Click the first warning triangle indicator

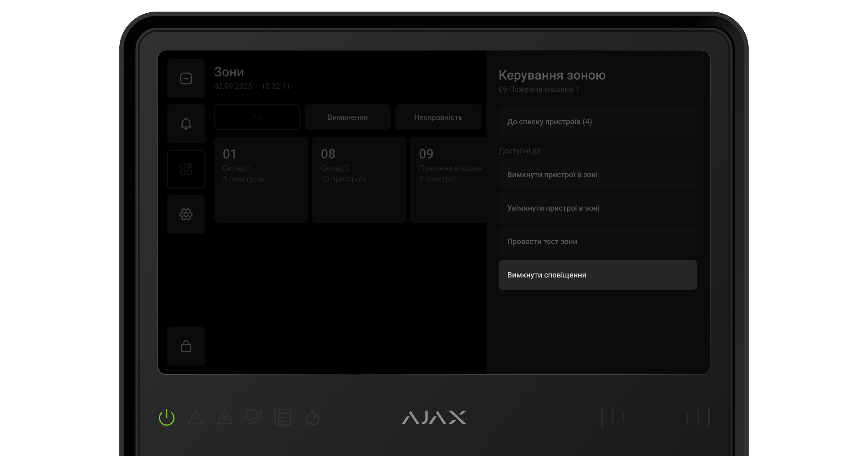pos(196,417)
